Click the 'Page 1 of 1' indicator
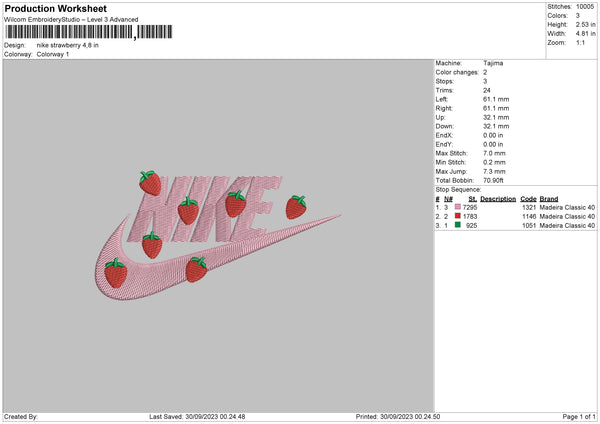This screenshot has height=424, width=600. [x=579, y=416]
